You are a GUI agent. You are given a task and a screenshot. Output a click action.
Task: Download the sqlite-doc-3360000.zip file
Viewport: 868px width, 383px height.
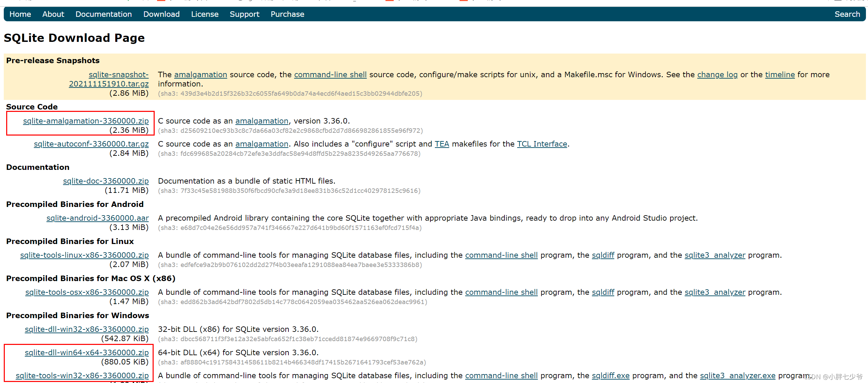(106, 181)
